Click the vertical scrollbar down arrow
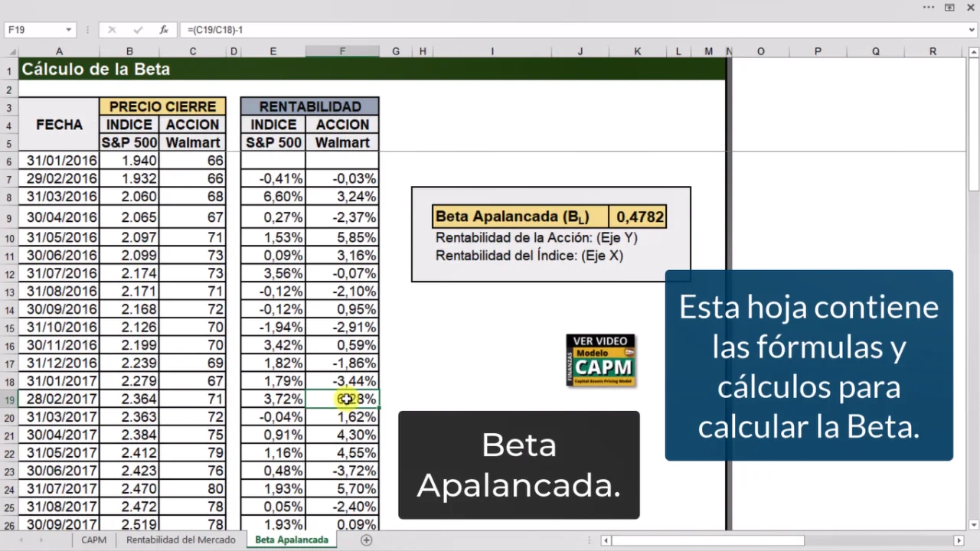 click(x=973, y=525)
